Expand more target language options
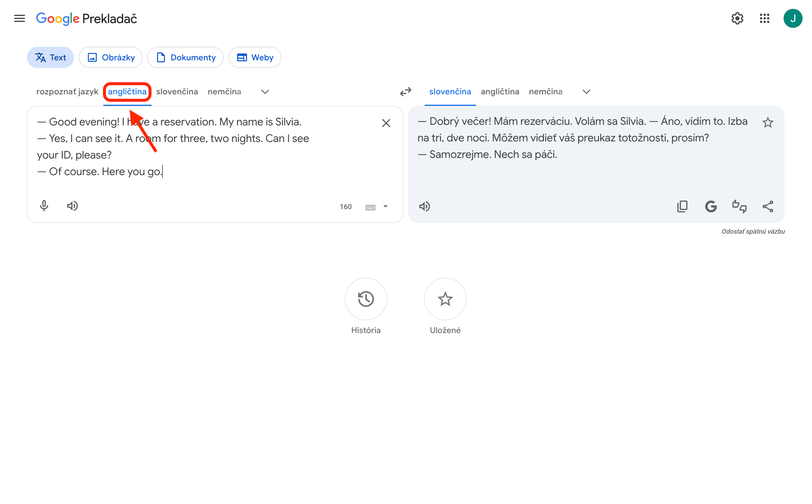Viewport: 812px width, 504px height. [586, 92]
